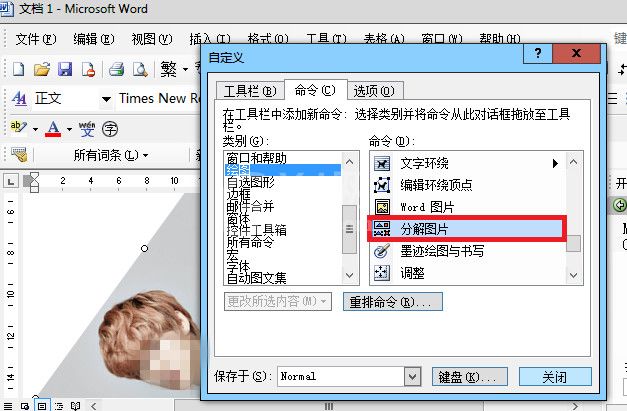Open Styles and Formatting icon
The image size is (627, 411).
pos(18,98)
